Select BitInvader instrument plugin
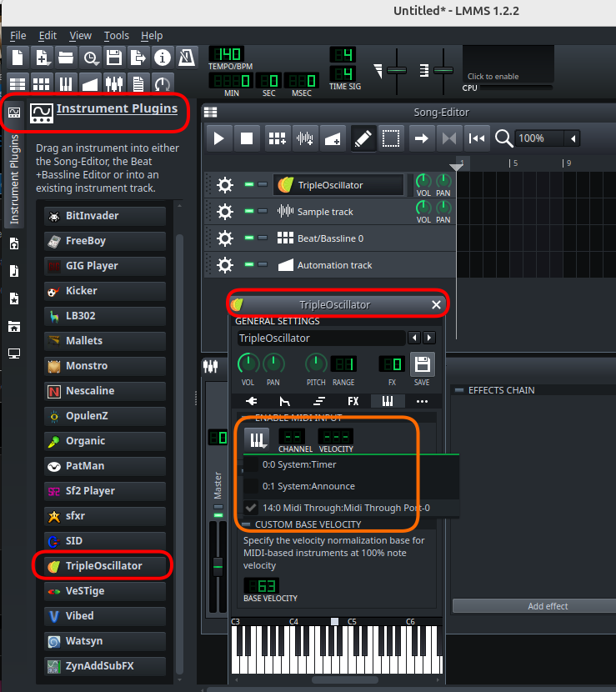This screenshot has width=616, height=692. coord(105,216)
